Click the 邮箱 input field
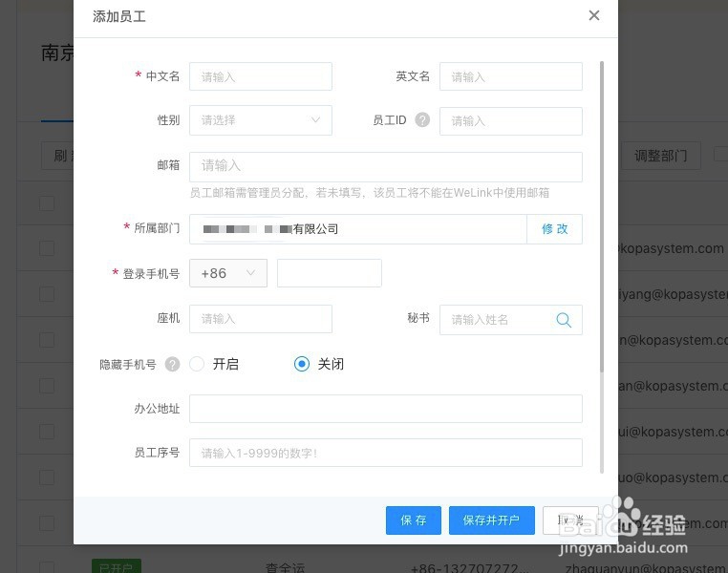The image size is (728, 573). click(x=386, y=166)
